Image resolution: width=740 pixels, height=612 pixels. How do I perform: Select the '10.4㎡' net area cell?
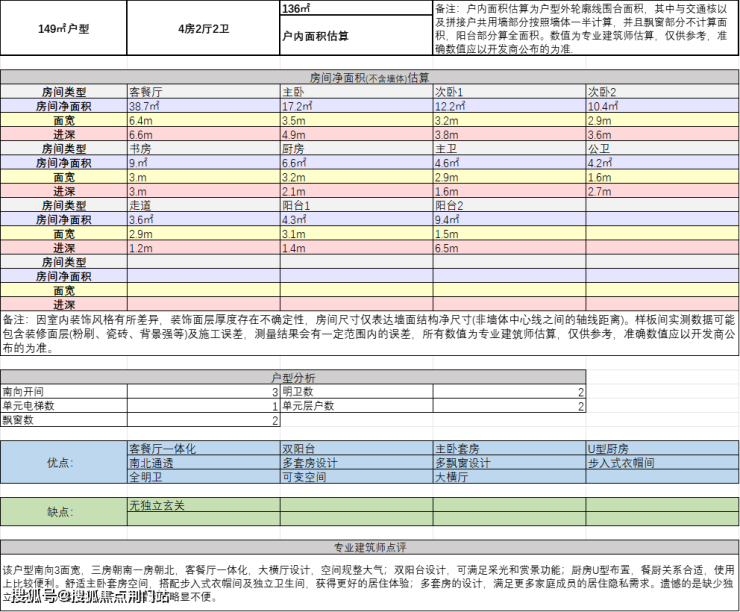coord(663,106)
